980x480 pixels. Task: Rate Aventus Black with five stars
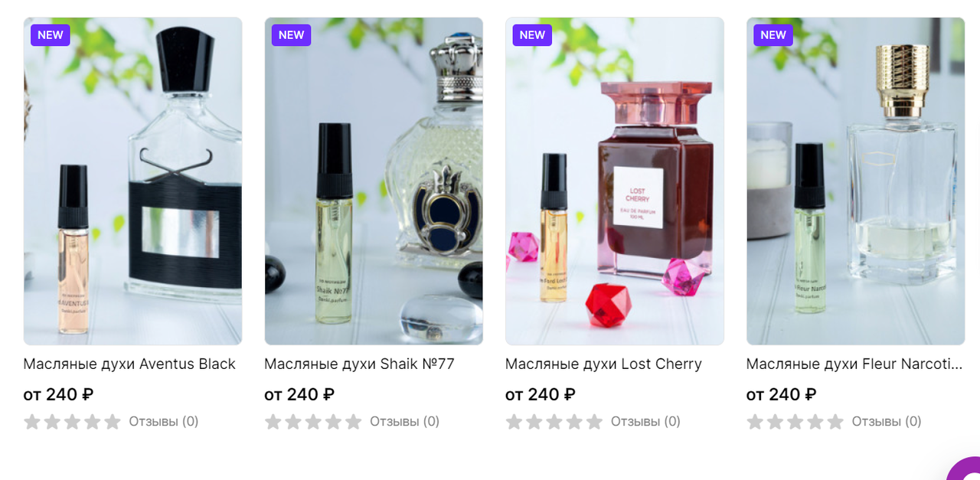(113, 422)
